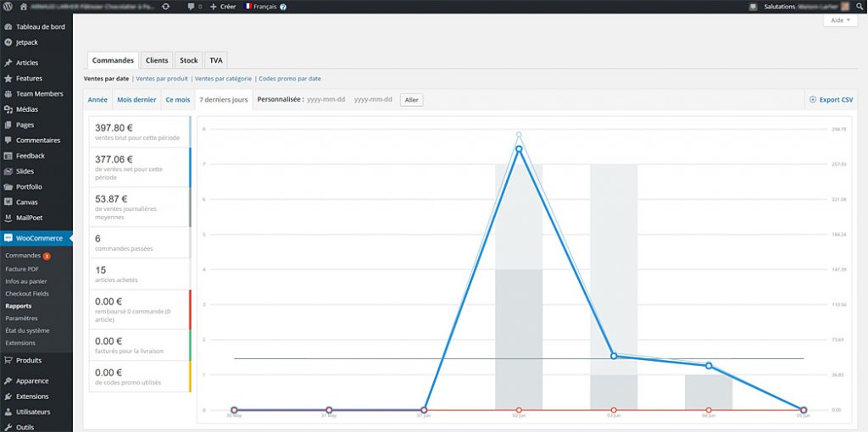Highlight the 377.06 € ventes net series
Image resolution: width=868 pixels, height=432 pixels.
[140, 168]
